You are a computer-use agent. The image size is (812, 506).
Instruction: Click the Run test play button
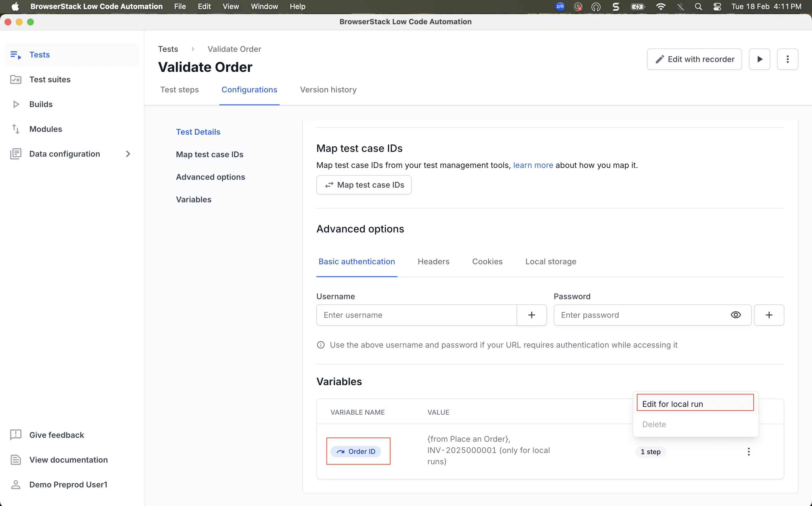(759, 59)
